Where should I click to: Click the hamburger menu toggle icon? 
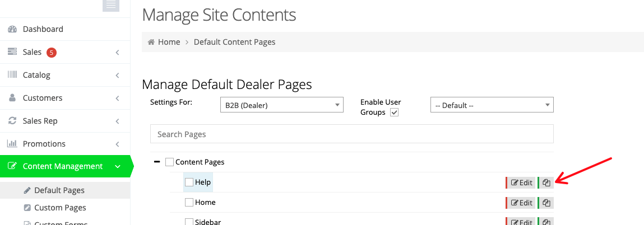110,5
